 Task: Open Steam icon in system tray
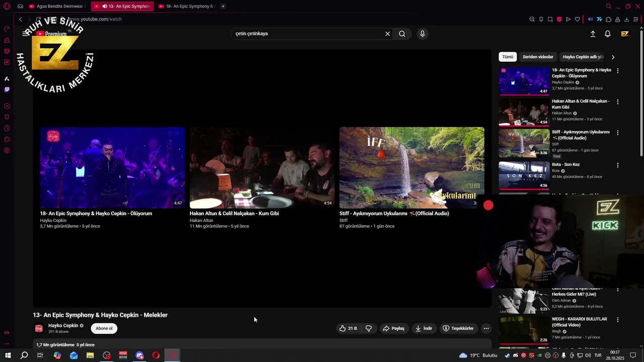[x=507, y=355]
